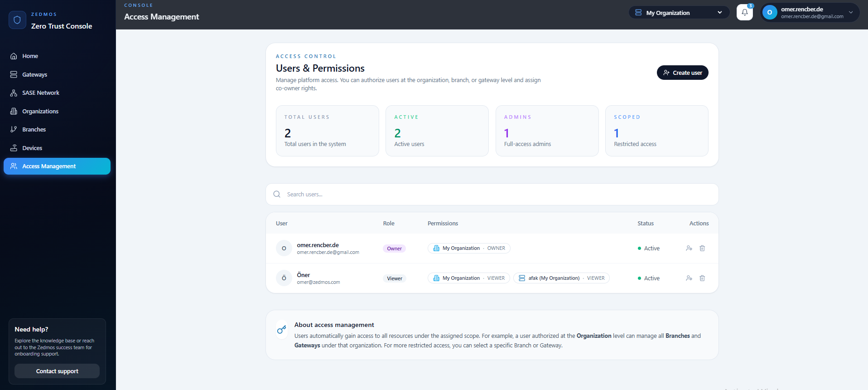Expand user account menu chevron
Image resolution: width=868 pixels, height=390 pixels.
(851, 12)
